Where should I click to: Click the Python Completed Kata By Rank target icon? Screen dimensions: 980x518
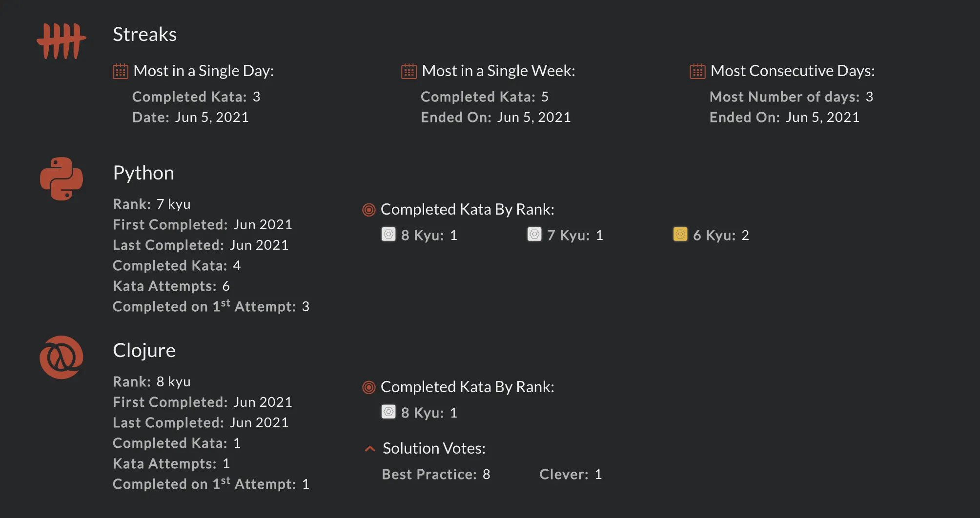pyautogui.click(x=369, y=210)
